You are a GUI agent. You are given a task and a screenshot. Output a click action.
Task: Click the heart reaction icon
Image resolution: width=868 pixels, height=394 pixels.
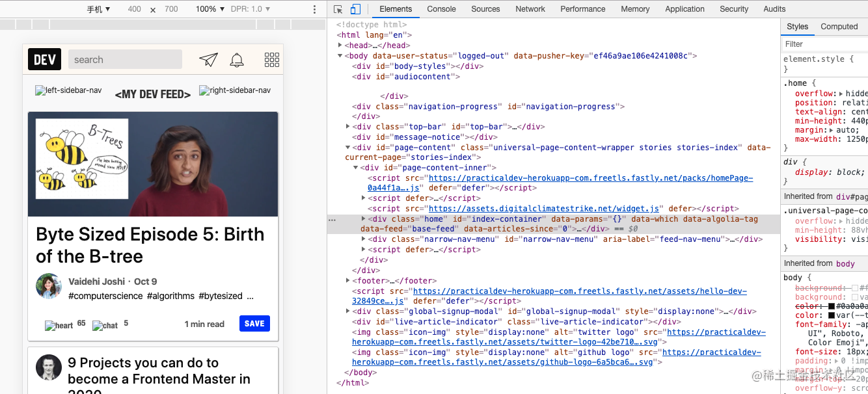point(59,325)
